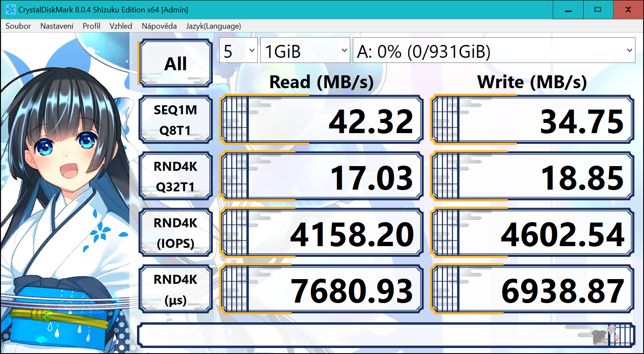Click the sequential read result 42.32
The image size is (644, 354).
point(322,120)
